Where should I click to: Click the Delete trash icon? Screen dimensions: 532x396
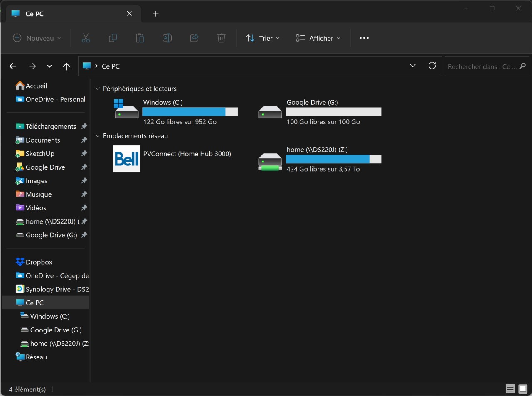coord(221,38)
